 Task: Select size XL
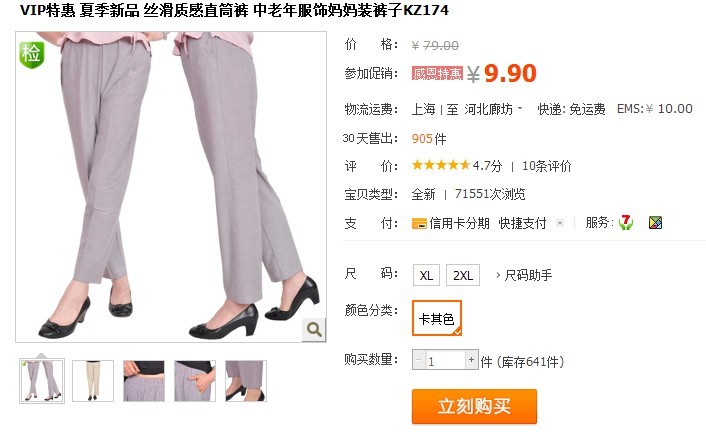426,275
